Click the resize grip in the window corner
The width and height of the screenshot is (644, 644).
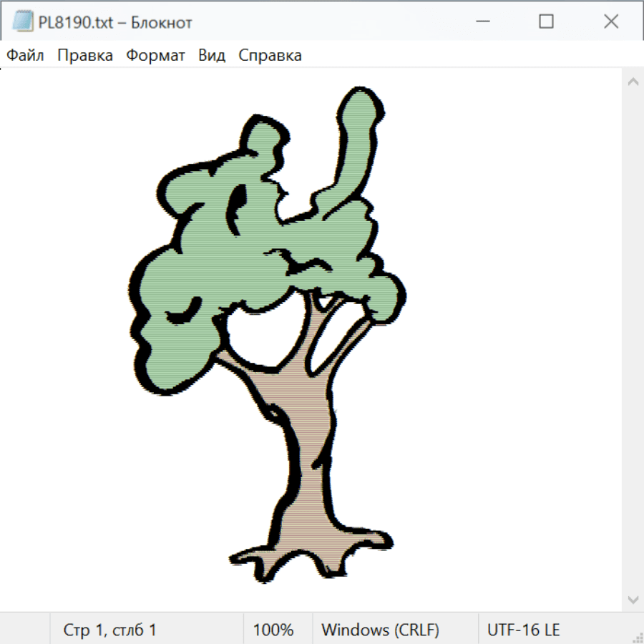click(637, 637)
